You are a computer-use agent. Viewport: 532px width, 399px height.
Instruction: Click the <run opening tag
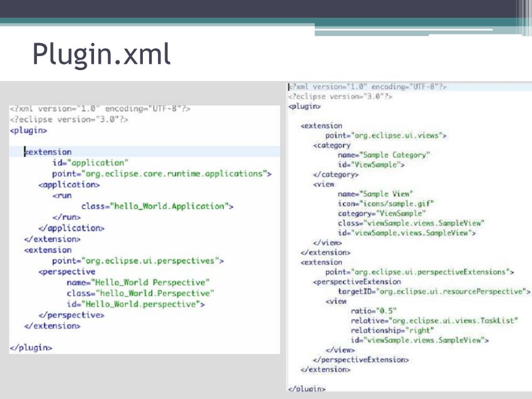(x=62, y=196)
